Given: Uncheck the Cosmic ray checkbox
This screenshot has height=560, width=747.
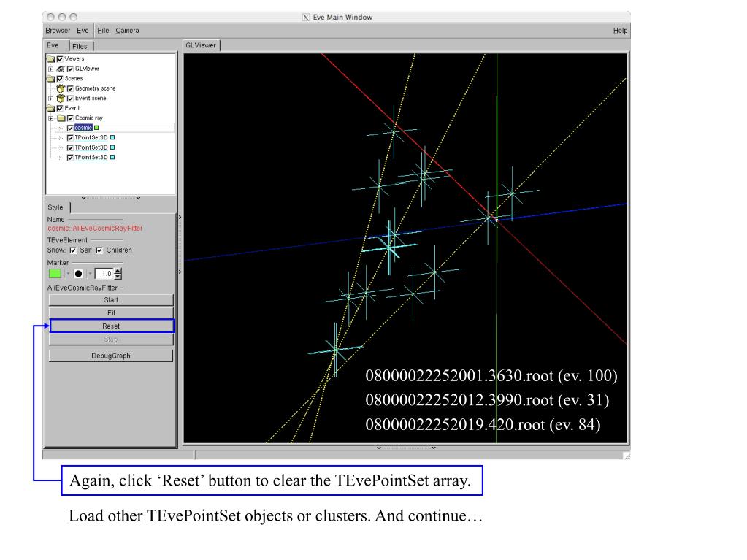Looking at the screenshot, I should click(x=70, y=118).
